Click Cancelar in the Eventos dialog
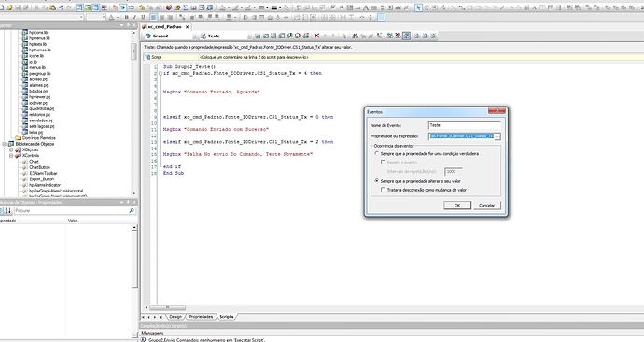Image resolution: width=644 pixels, height=342 pixels. click(486, 206)
